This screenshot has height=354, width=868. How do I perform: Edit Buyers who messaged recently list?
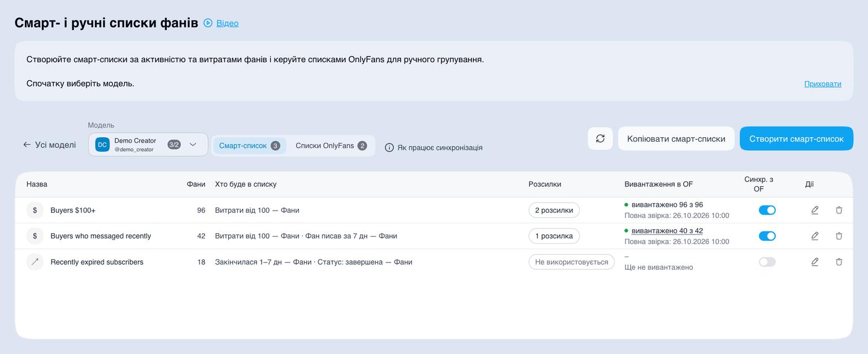pos(815,236)
